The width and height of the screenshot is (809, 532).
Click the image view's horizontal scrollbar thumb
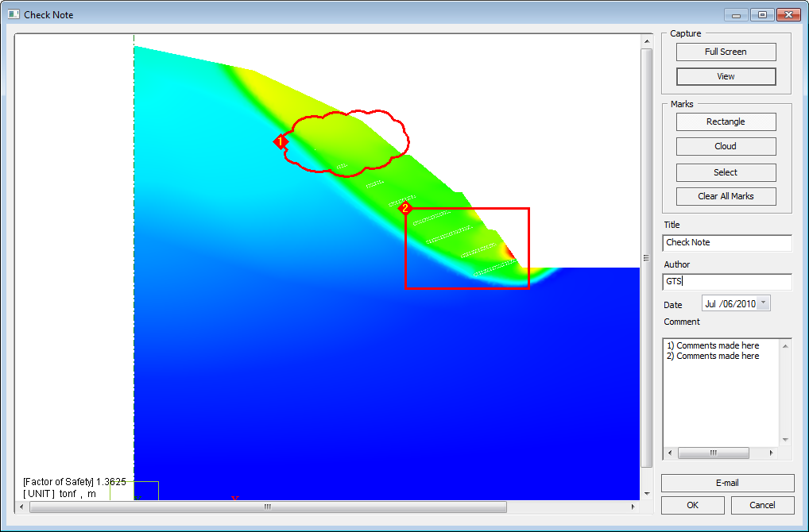(x=268, y=507)
